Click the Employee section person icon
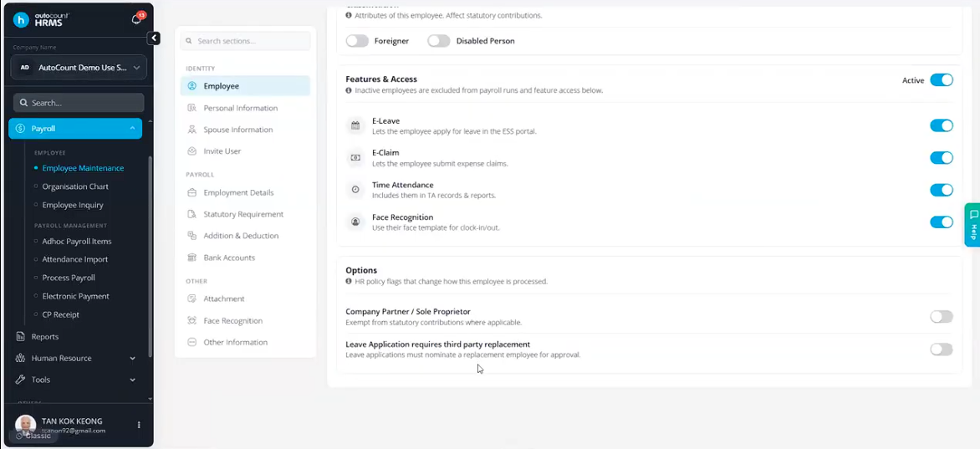Image resolution: width=980 pixels, height=449 pixels. pos(191,86)
